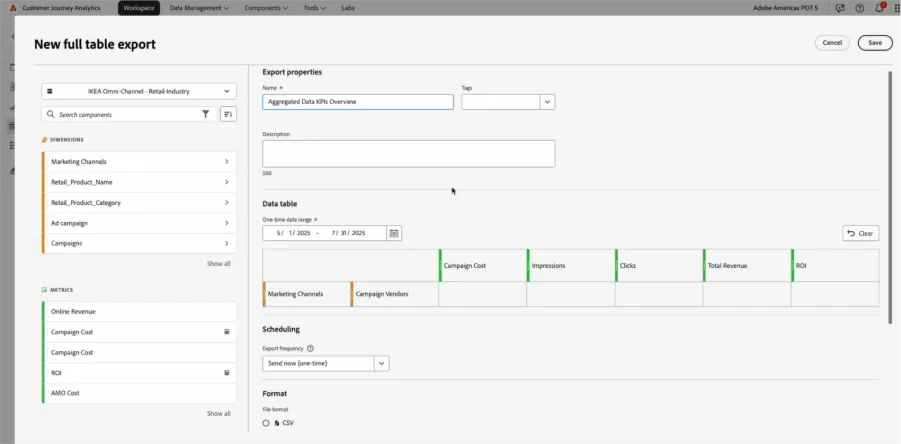Expand the Ad campaign dimension chevron

coord(227,223)
